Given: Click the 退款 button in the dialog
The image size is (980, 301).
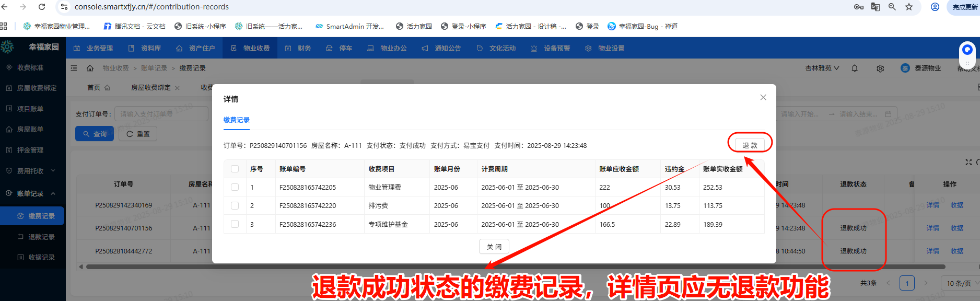Looking at the screenshot, I should (x=750, y=145).
